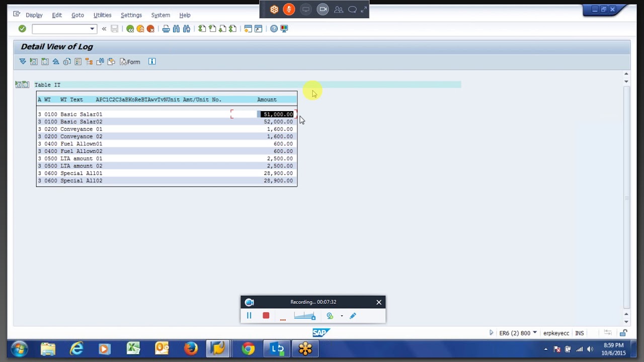
Task: Expand the ER6 (2) 800 system dropdown
Action: coord(535,332)
